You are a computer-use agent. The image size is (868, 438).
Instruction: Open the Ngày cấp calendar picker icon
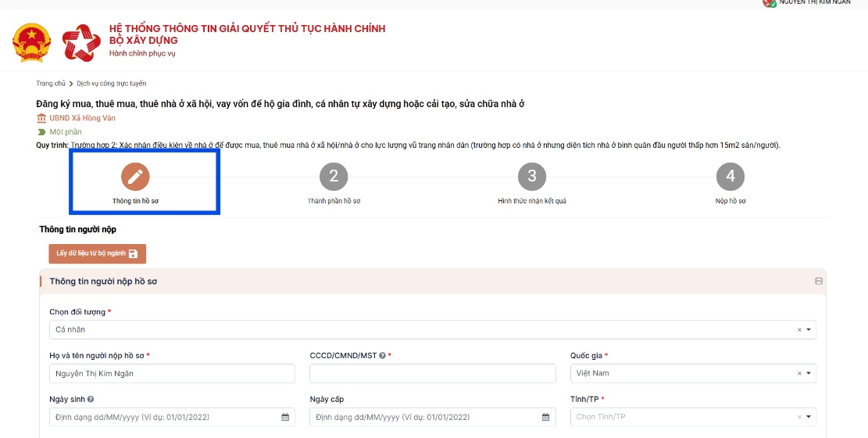coord(546,417)
